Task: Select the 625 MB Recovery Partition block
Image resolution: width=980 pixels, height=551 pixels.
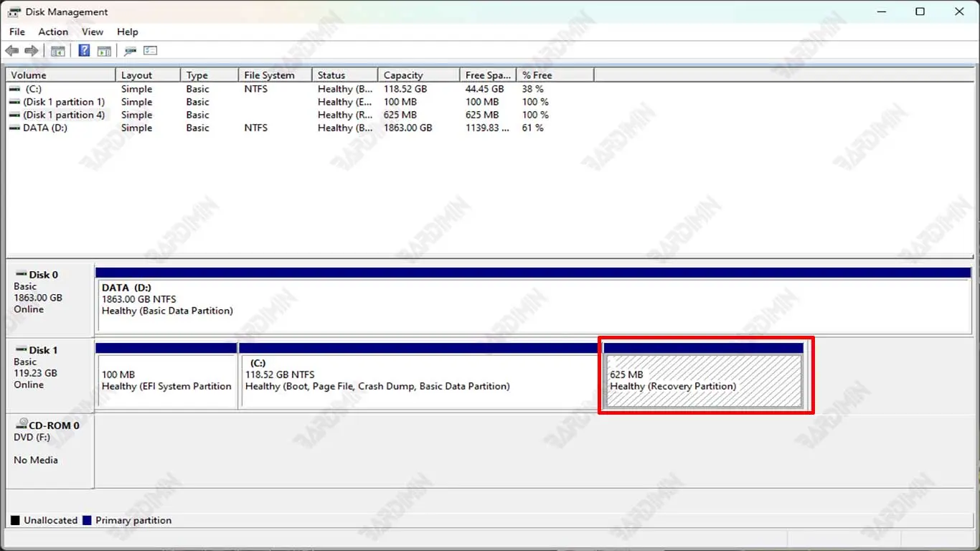Action: [x=703, y=381]
